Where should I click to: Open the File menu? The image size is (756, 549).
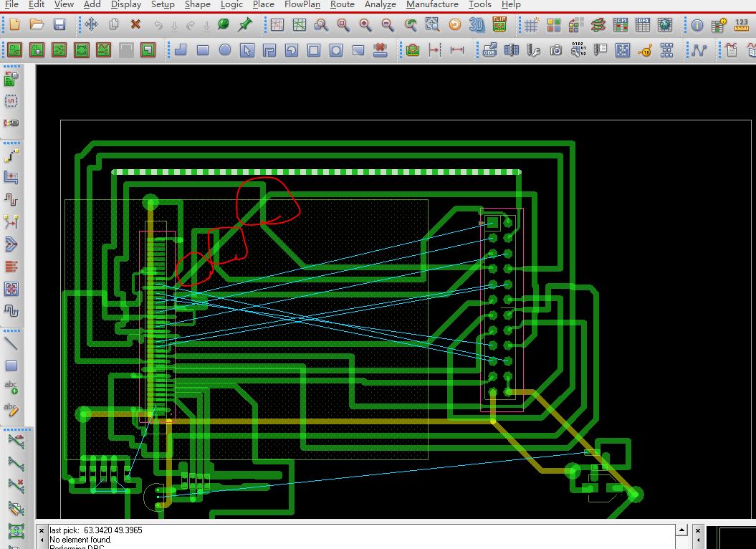[x=11, y=4]
